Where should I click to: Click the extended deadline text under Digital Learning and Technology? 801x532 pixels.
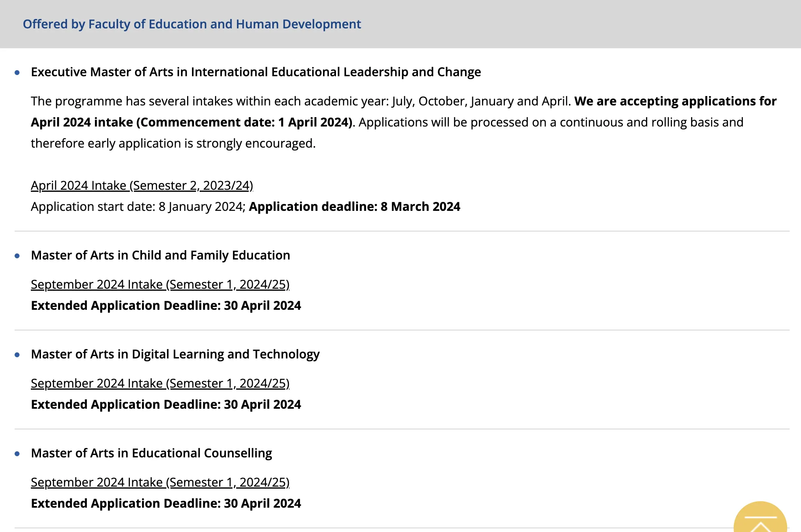166,405
